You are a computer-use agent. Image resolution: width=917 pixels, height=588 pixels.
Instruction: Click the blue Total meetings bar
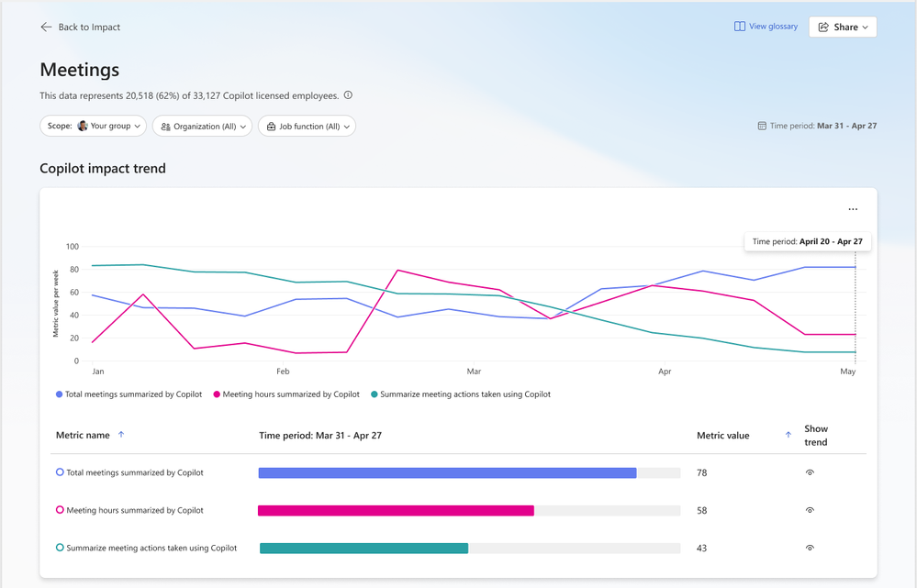(x=447, y=472)
